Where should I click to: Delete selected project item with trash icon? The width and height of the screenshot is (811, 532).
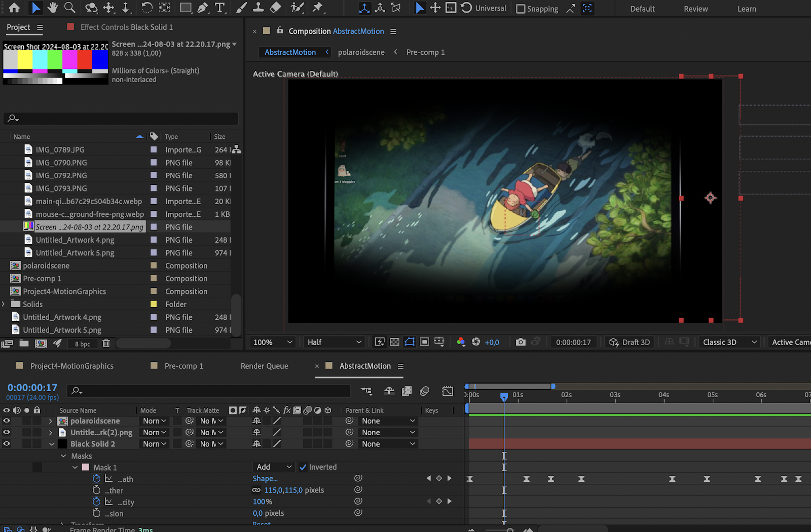click(106, 344)
